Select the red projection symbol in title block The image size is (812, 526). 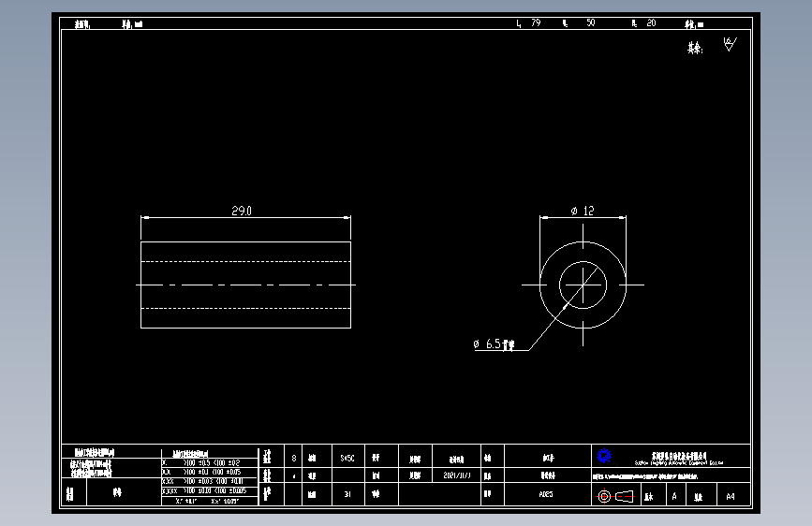tap(615, 496)
